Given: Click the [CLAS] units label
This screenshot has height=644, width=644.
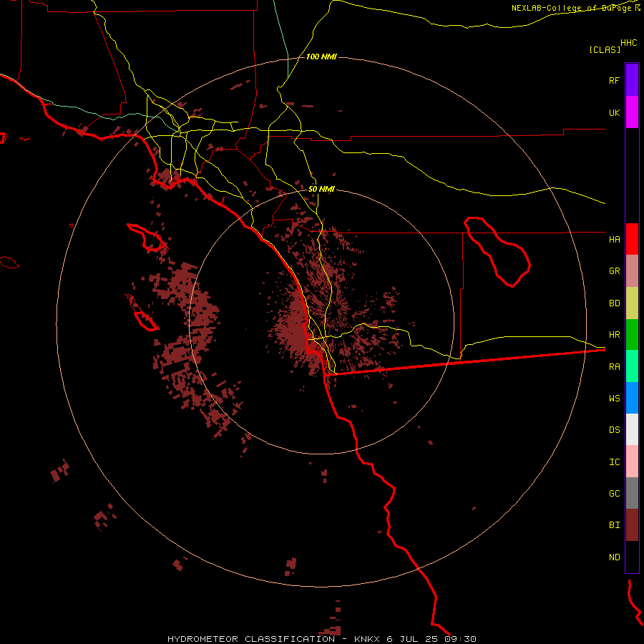Looking at the screenshot, I should [605, 49].
